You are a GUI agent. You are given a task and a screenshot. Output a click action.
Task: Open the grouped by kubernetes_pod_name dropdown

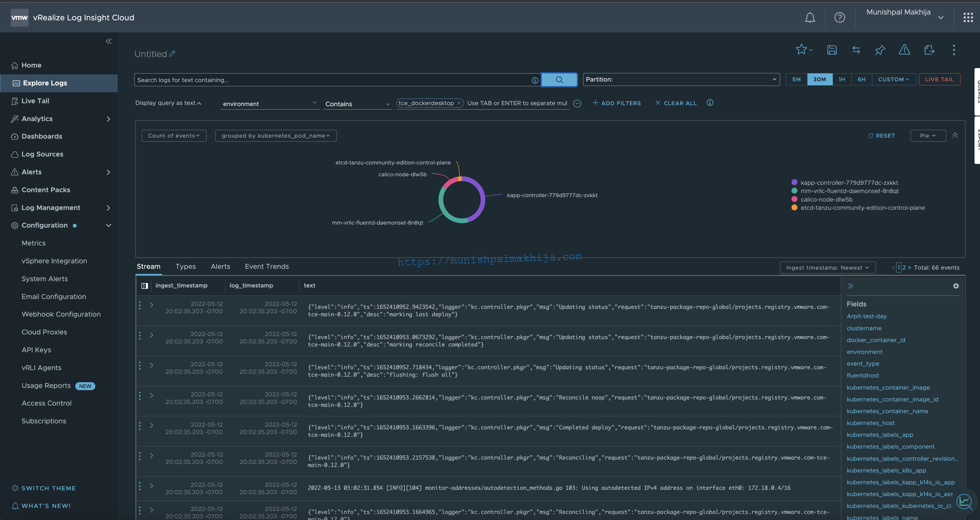(276, 135)
